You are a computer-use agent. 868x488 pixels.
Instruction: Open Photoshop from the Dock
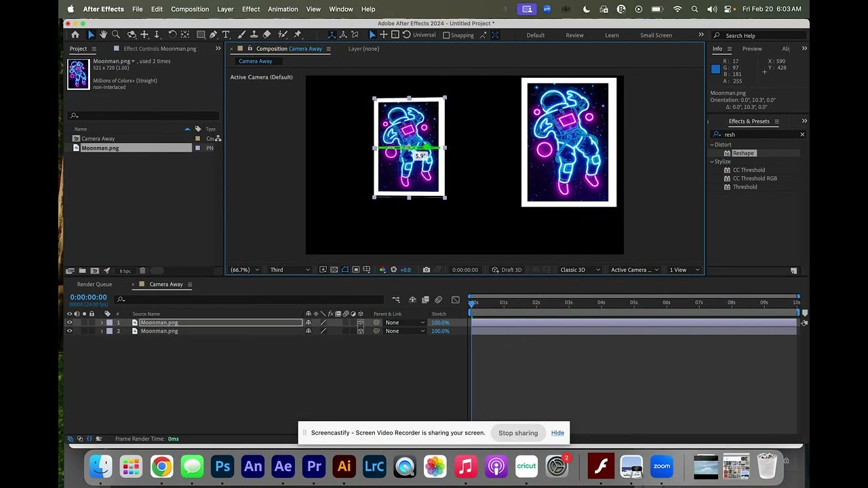[222, 466]
